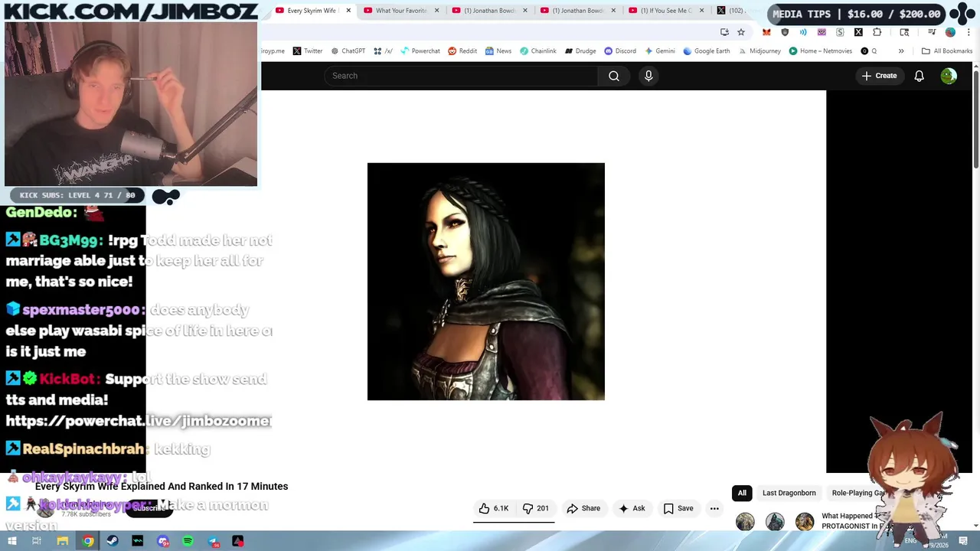Screen dimensions: 980x551
Task: Open the Reddit bookmark
Action: 462,51
